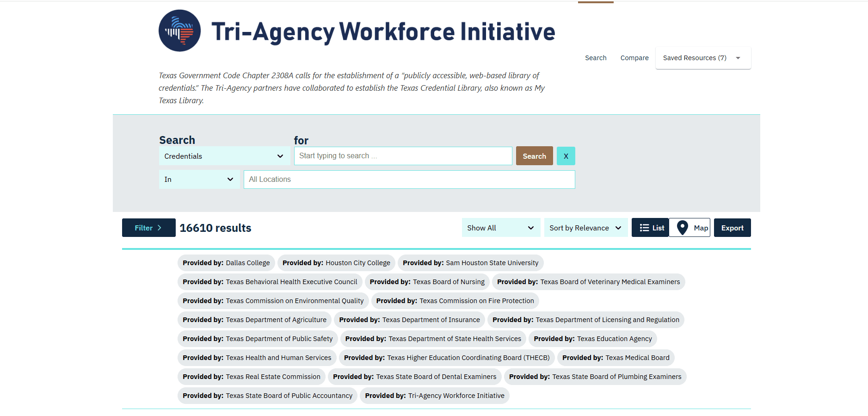Open the In location mode dropdown
Viewport: 868px width, 416px height.
pos(199,180)
